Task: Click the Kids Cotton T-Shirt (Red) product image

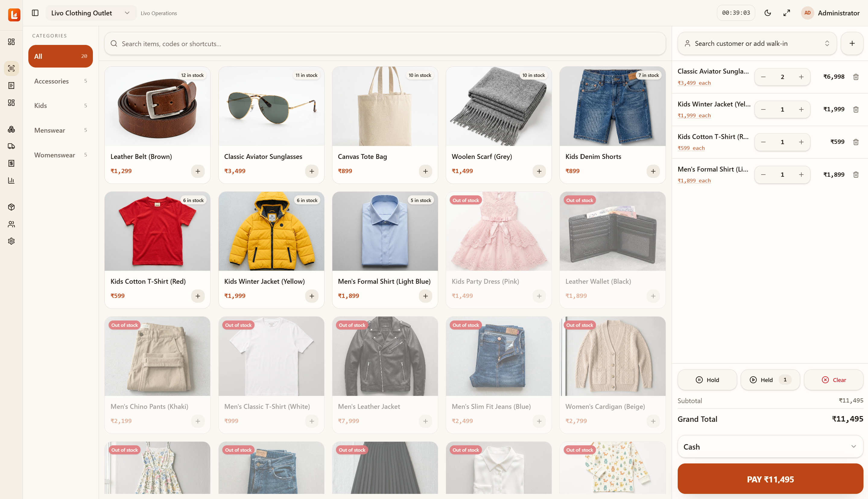Action: click(x=157, y=231)
